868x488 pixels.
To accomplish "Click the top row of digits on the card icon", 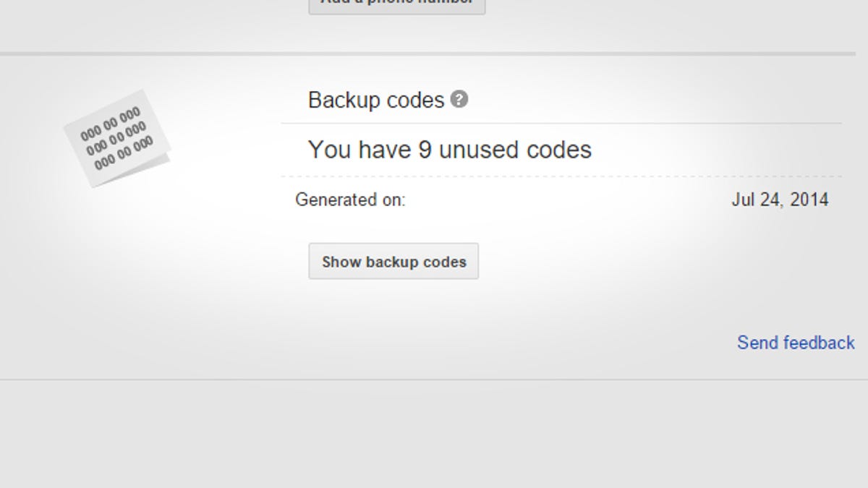I will [110, 124].
